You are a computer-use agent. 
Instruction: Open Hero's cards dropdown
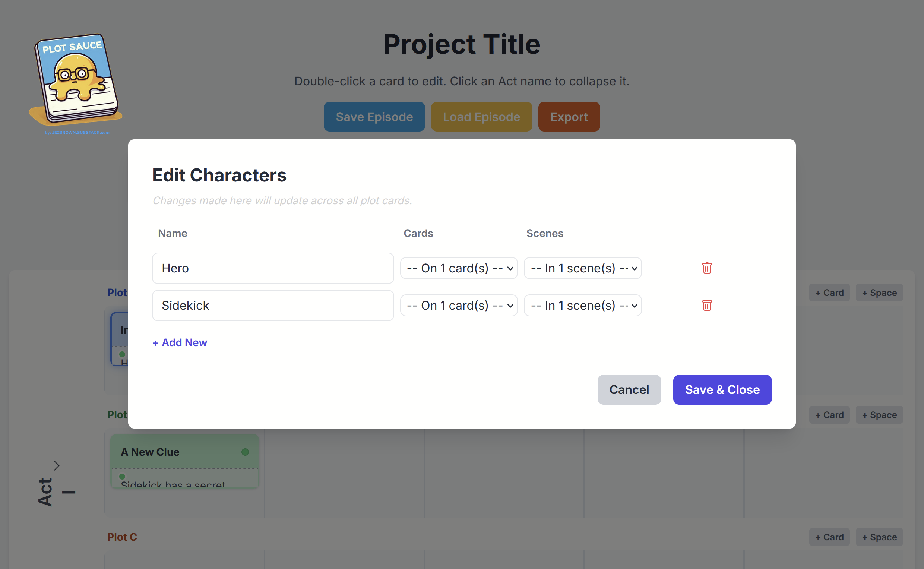pos(459,268)
